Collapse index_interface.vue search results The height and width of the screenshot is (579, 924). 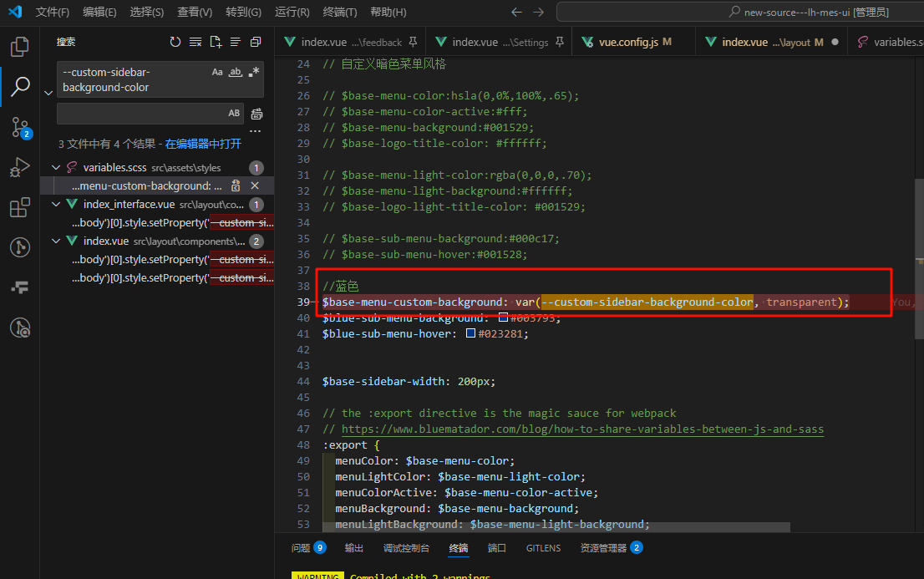coord(56,204)
